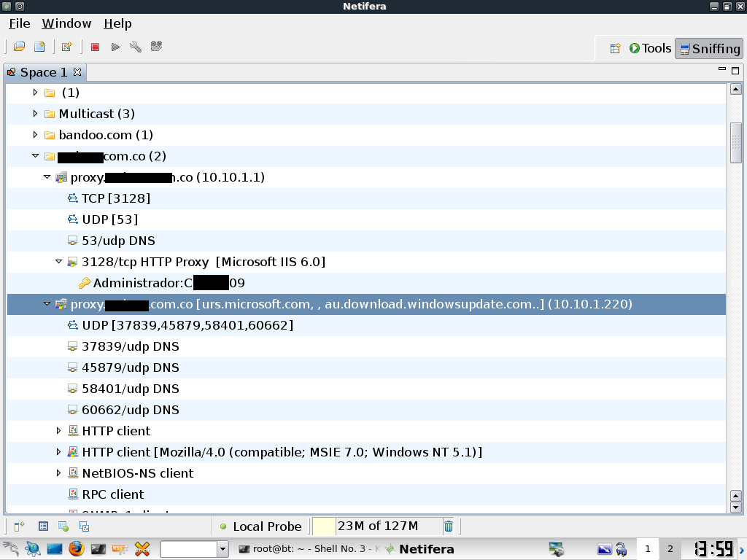
Task: Click the bottom-most scrollbar down arrow
Action: pyautogui.click(x=735, y=507)
